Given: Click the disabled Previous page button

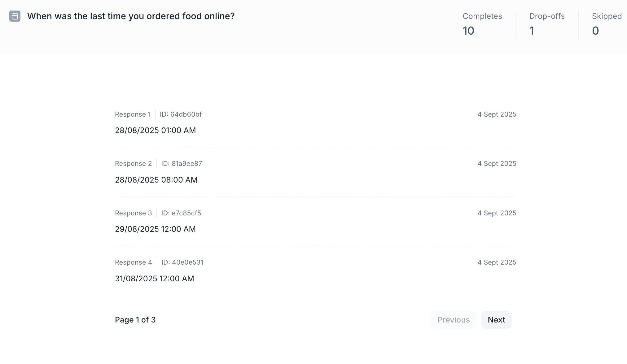Looking at the screenshot, I should (454, 320).
